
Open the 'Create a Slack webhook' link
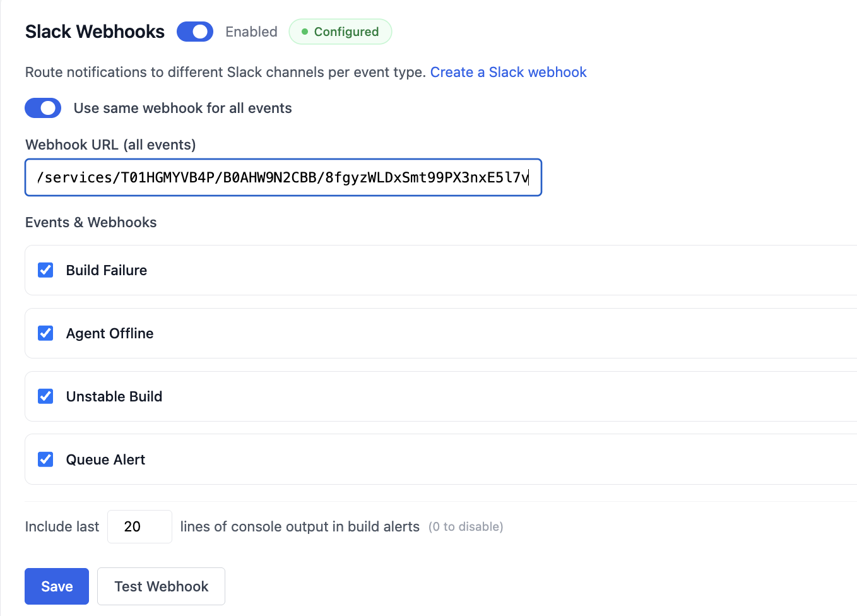[508, 72]
